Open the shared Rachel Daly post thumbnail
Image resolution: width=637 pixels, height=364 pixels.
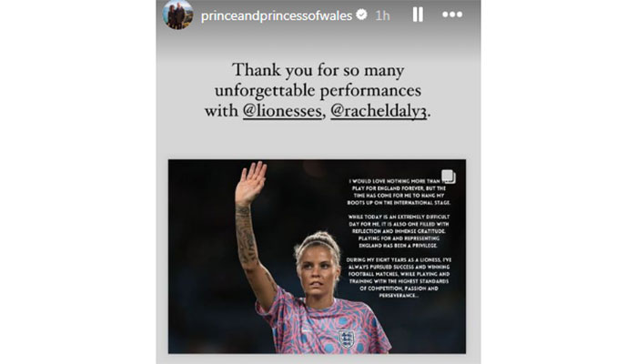click(317, 257)
